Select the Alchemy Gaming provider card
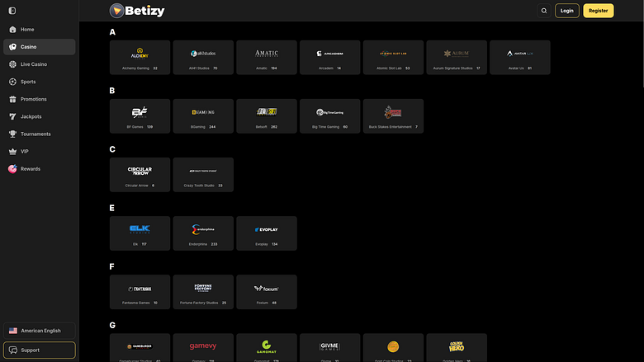 point(140,58)
